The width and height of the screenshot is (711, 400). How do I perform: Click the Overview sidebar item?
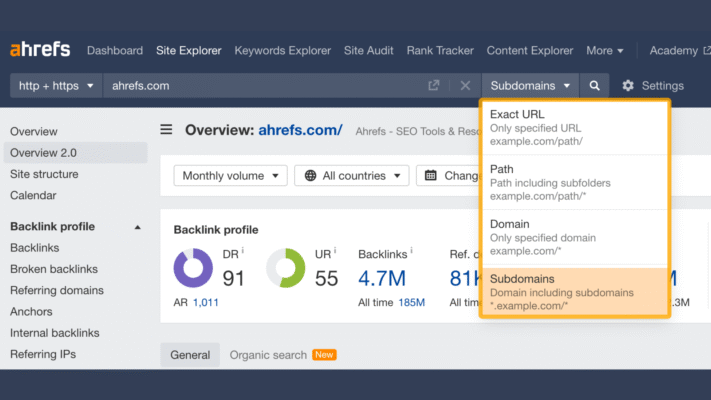[34, 132]
